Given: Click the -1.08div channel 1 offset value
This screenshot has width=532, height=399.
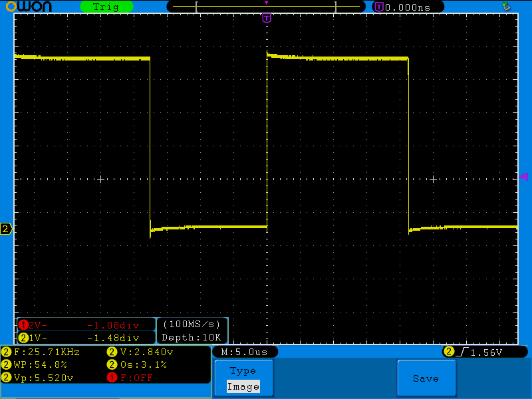Looking at the screenshot, I should click(x=113, y=325).
